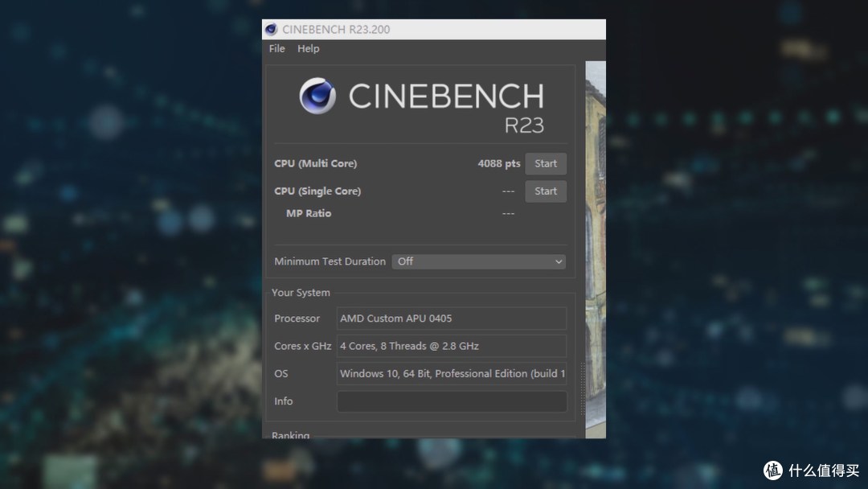
Task: Click the Your System heading
Action: tap(301, 293)
